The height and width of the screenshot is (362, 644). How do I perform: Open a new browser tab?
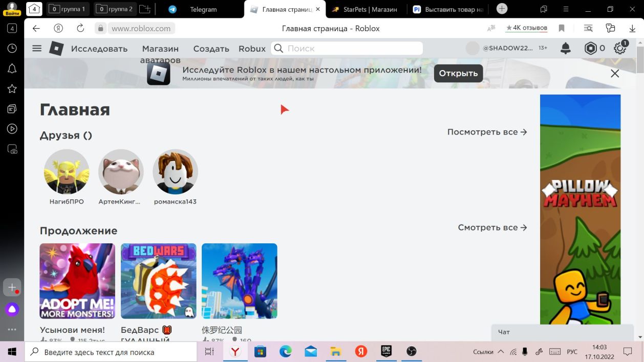[x=502, y=9]
